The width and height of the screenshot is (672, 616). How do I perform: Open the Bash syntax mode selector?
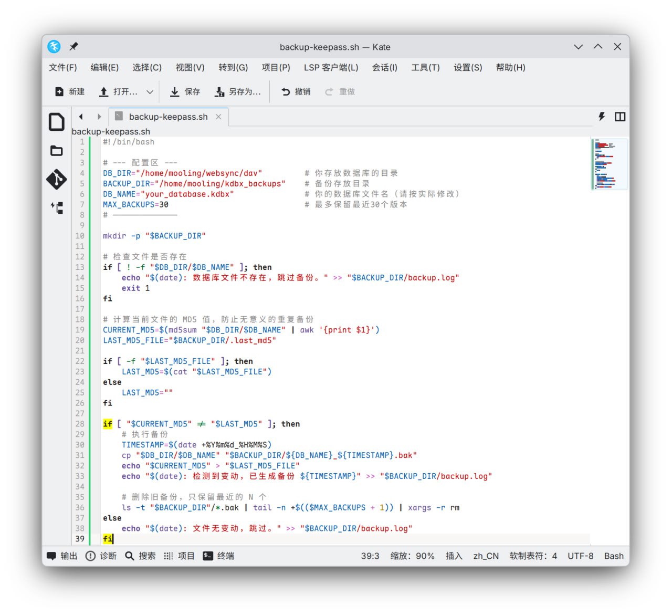(x=613, y=556)
